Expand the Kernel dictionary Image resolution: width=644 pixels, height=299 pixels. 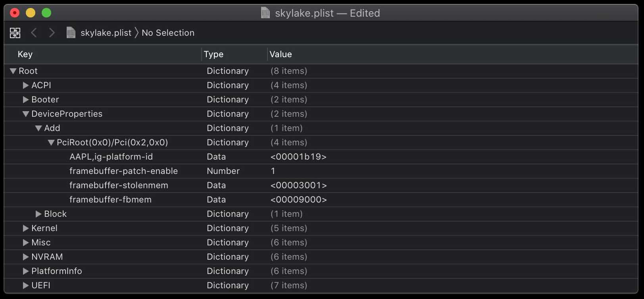[x=26, y=228]
